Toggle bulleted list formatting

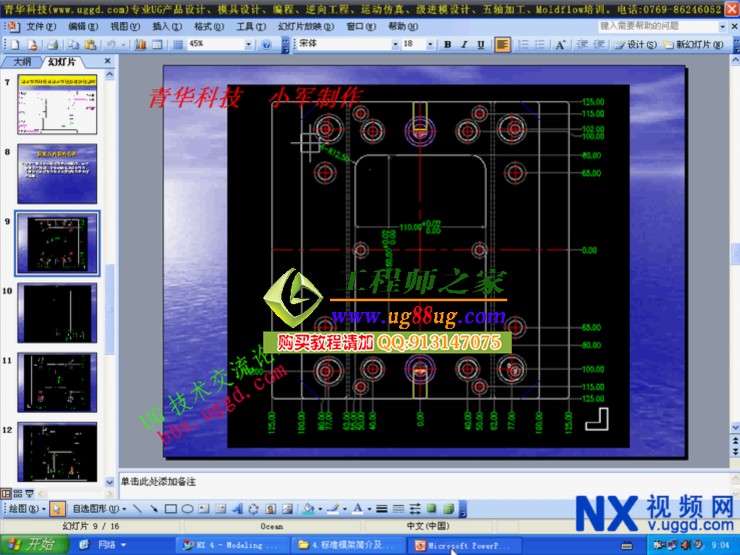pos(540,45)
